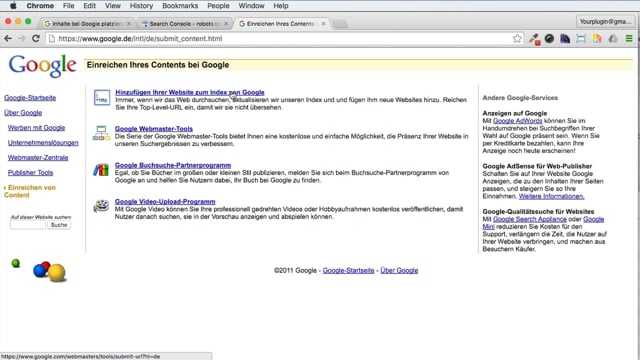
Task: Click the Suche button
Action: (59, 225)
